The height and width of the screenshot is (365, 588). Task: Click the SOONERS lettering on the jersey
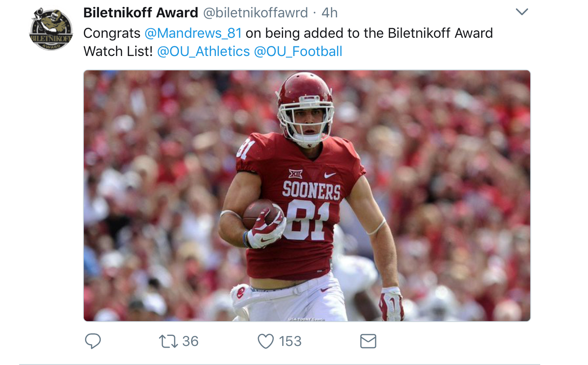pos(311,191)
